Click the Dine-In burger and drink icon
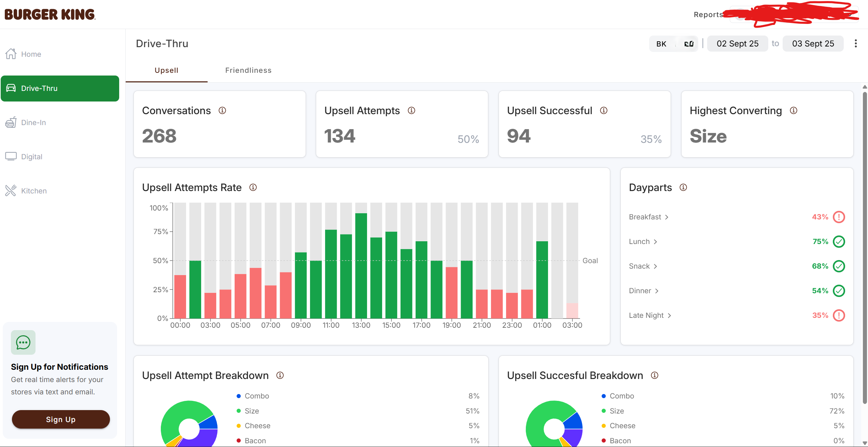Screen dimensions: 868x447 pos(11,122)
